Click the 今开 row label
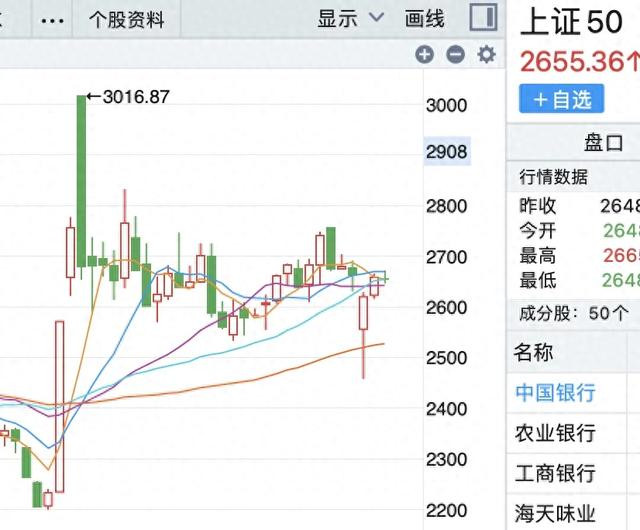This screenshot has width=640, height=530. [538, 231]
